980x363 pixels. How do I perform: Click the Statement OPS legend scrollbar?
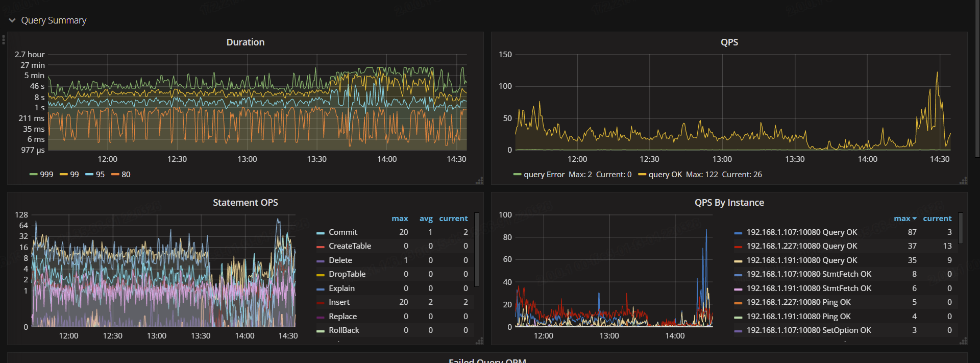coord(477,250)
